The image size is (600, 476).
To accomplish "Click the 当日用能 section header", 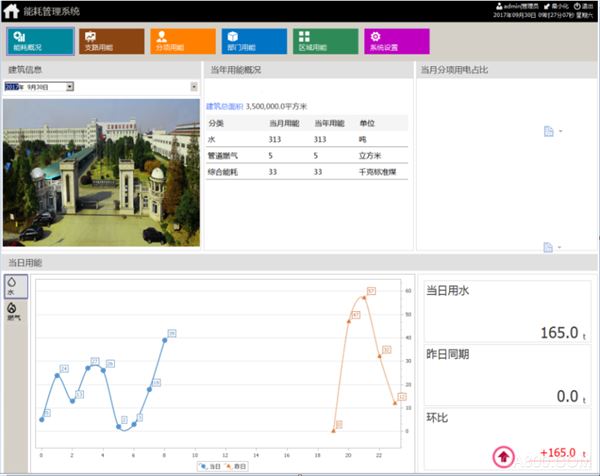I will click(25, 262).
